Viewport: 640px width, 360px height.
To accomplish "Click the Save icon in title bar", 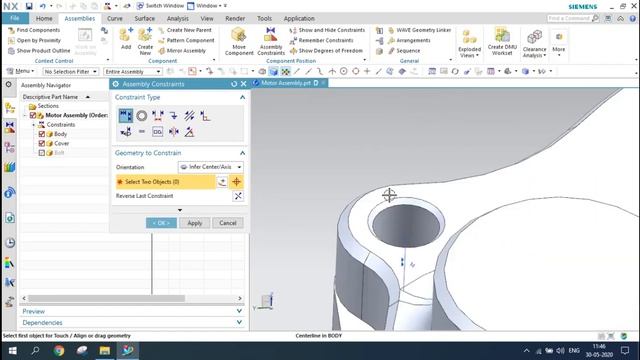I will [29, 6].
